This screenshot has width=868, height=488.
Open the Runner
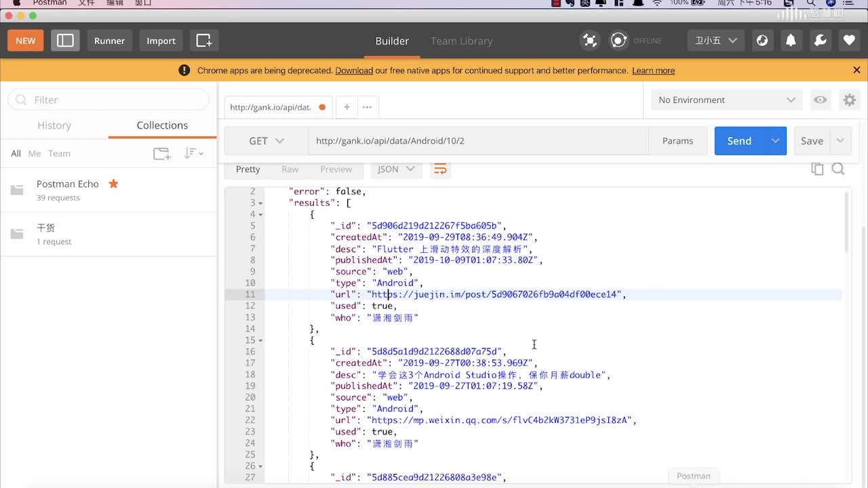click(109, 41)
